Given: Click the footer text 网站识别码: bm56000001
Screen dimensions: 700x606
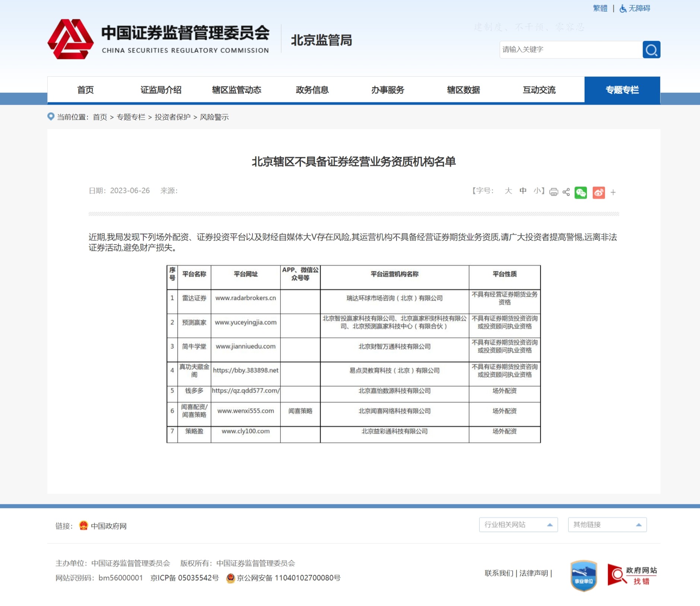Looking at the screenshot, I should tap(99, 578).
